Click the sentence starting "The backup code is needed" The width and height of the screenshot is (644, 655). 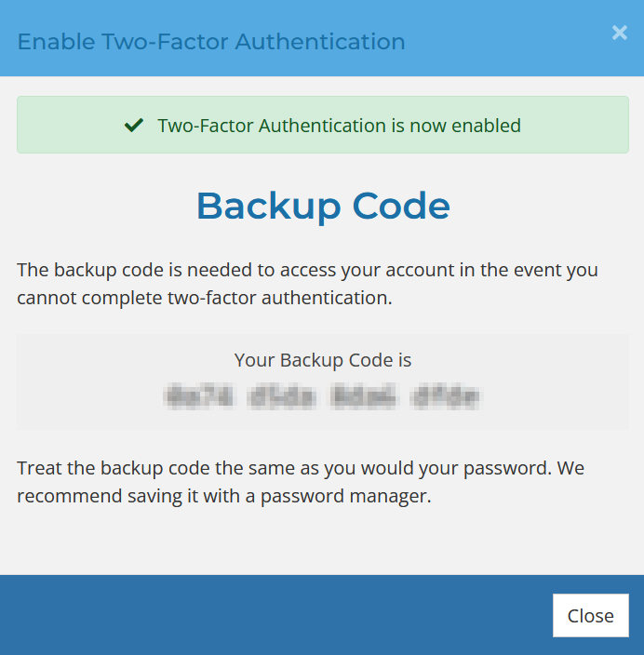pyautogui.click(x=307, y=271)
